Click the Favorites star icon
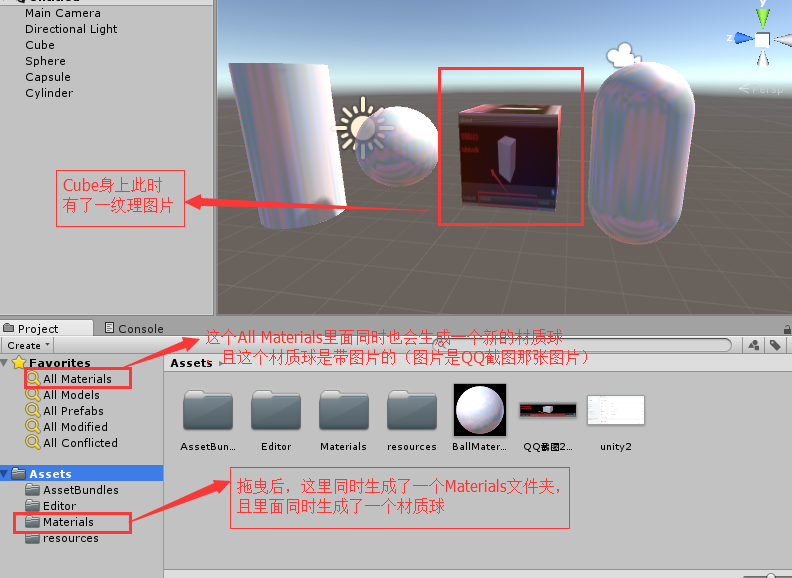 [x=19, y=362]
